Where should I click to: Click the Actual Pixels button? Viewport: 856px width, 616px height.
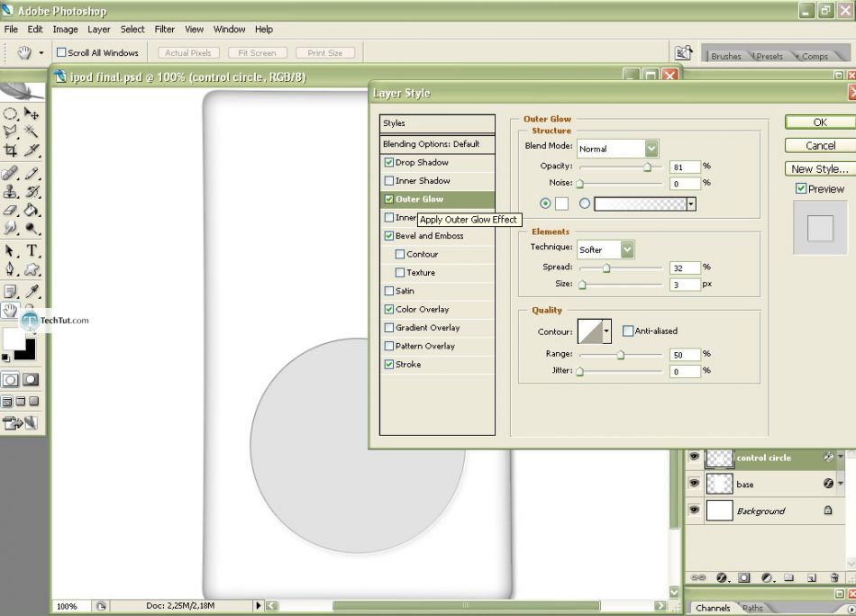188,53
